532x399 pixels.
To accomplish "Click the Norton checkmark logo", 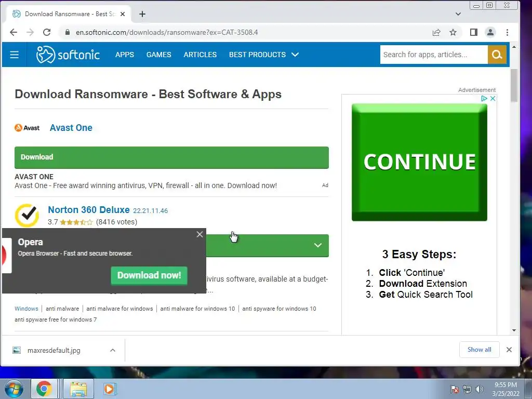I will 27,215.
